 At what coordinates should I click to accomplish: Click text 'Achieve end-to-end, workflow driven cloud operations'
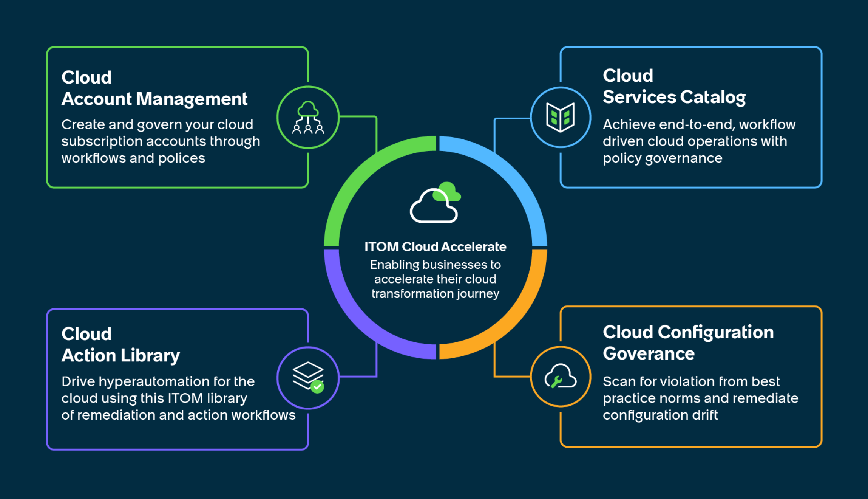click(699, 133)
